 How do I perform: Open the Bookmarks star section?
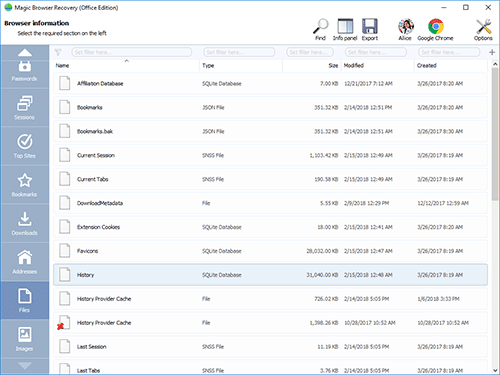[x=25, y=185]
